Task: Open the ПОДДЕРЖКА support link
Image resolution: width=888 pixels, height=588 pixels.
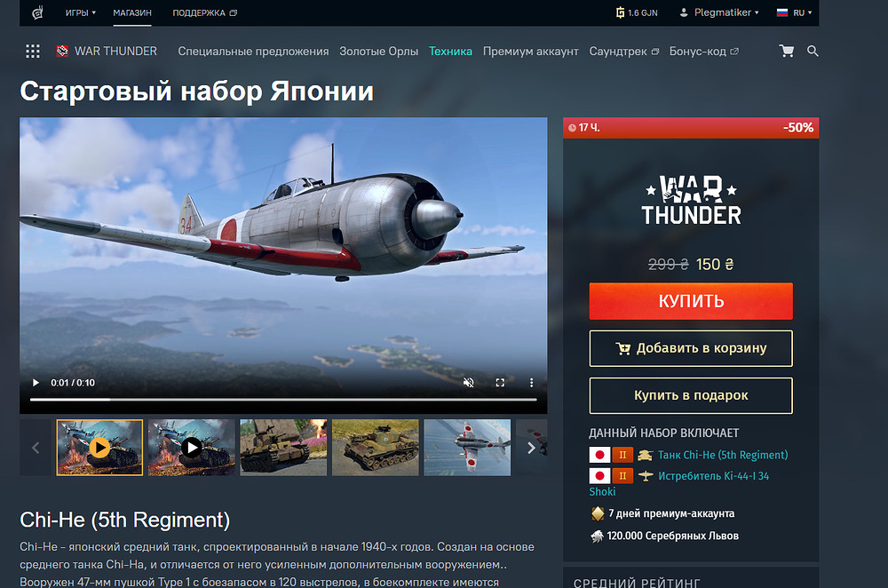Action: (x=204, y=12)
